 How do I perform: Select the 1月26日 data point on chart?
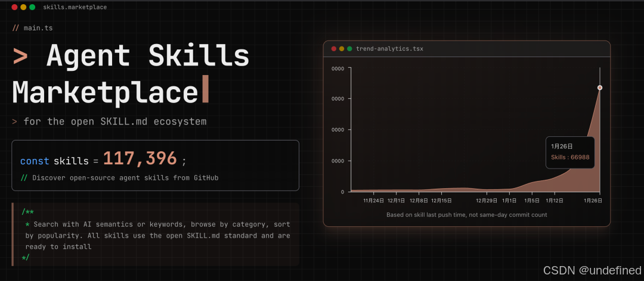(600, 88)
